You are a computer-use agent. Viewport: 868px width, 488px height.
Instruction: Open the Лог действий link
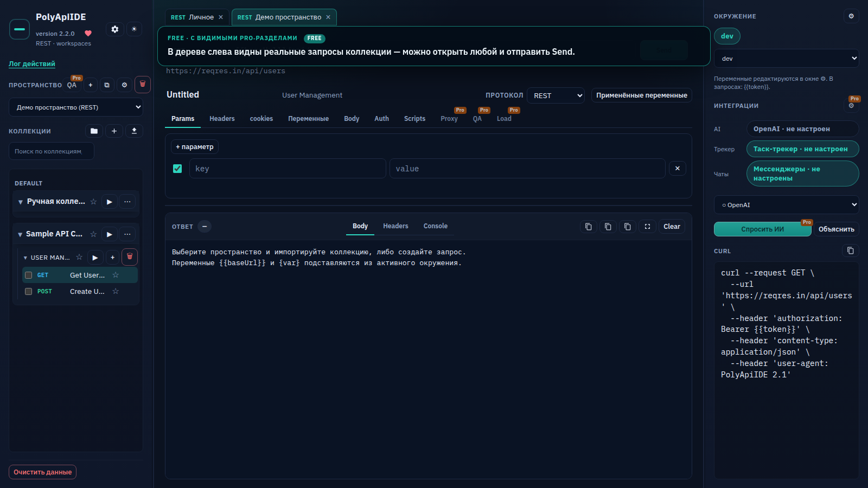(32, 64)
